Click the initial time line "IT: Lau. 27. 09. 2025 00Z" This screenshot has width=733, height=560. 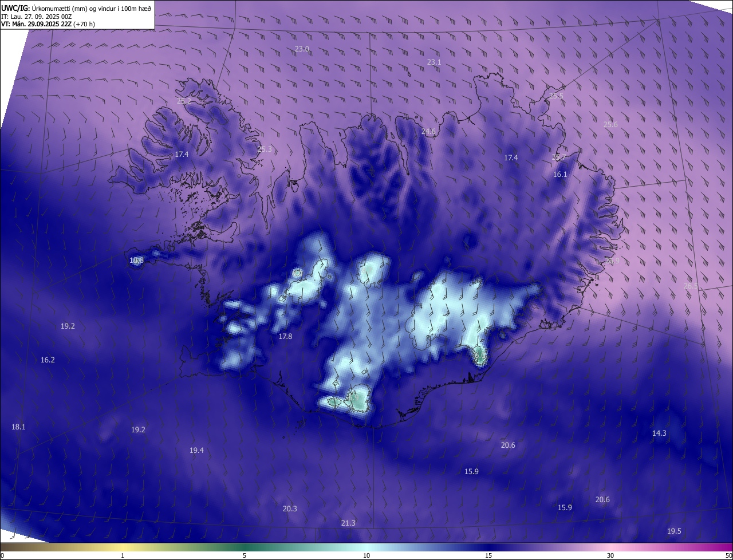36,16
